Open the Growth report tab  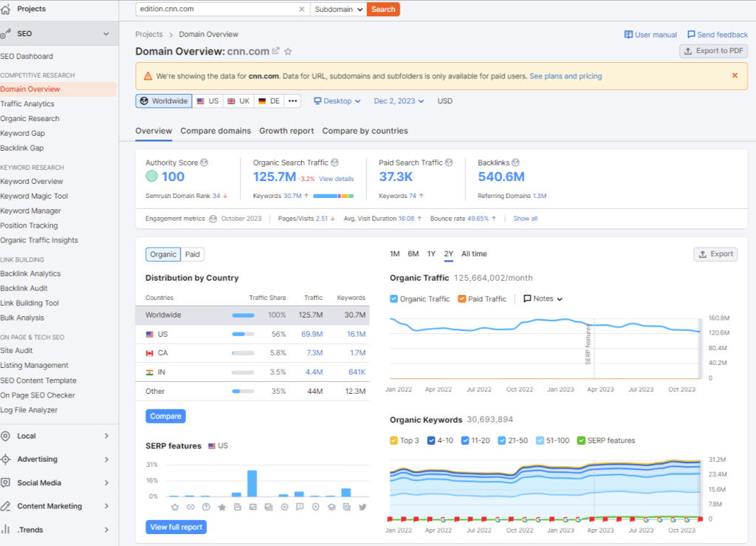pyautogui.click(x=286, y=131)
